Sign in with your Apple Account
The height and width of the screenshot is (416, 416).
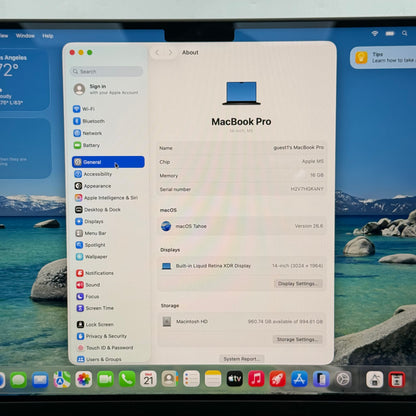coord(106,89)
